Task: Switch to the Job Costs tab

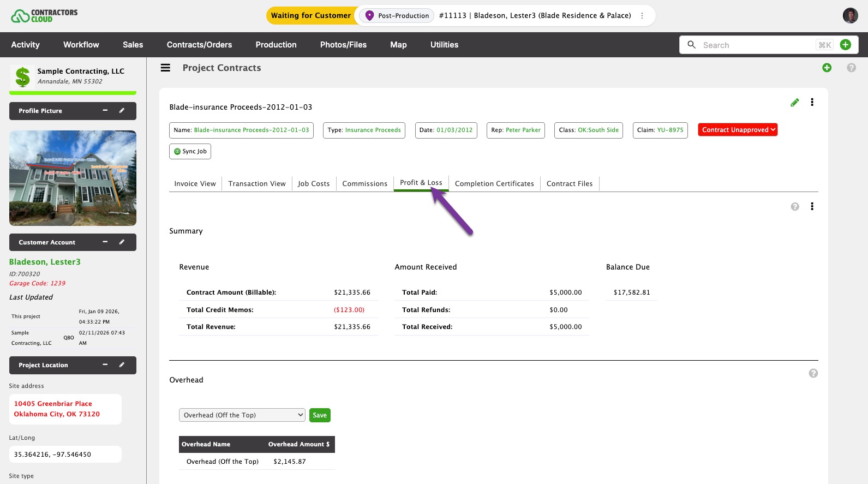Action: pos(313,184)
